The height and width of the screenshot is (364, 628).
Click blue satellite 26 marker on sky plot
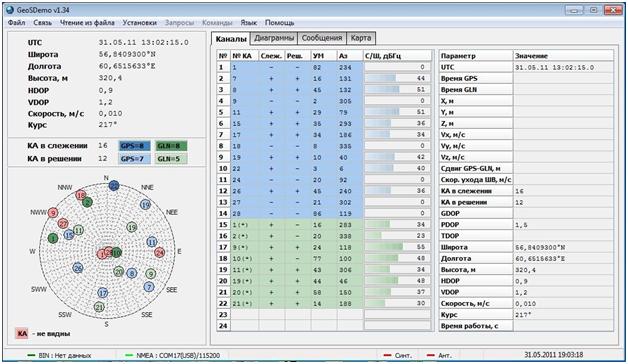[78, 268]
